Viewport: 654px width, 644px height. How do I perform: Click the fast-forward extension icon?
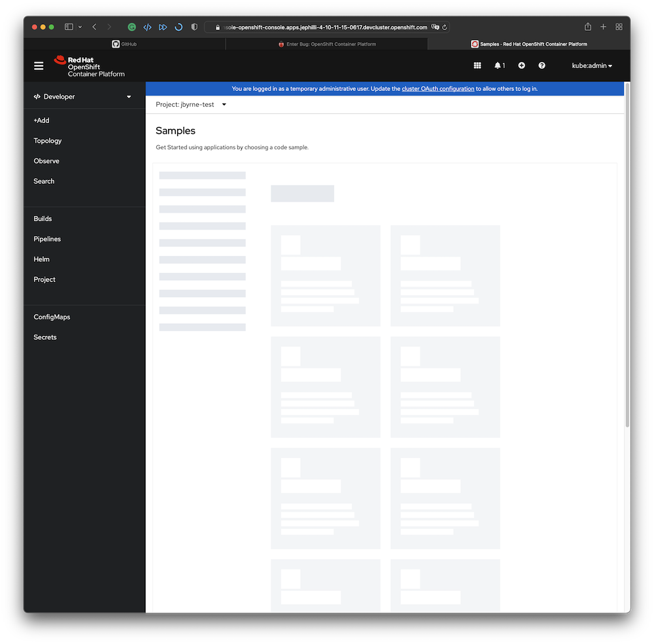point(163,27)
